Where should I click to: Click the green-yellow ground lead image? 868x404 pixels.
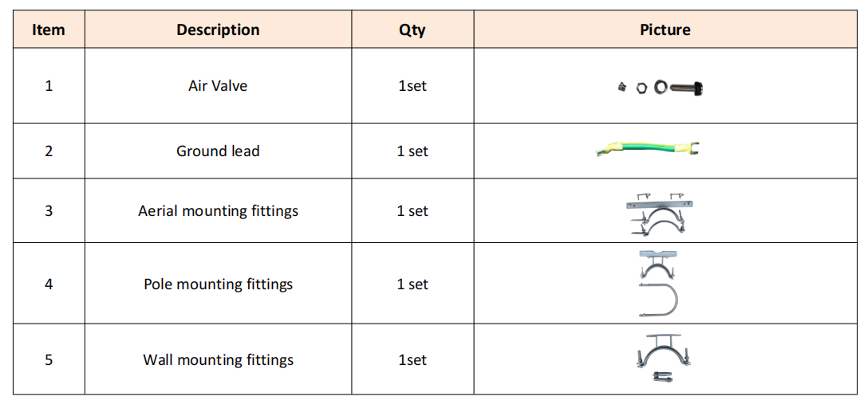pyautogui.click(x=649, y=148)
